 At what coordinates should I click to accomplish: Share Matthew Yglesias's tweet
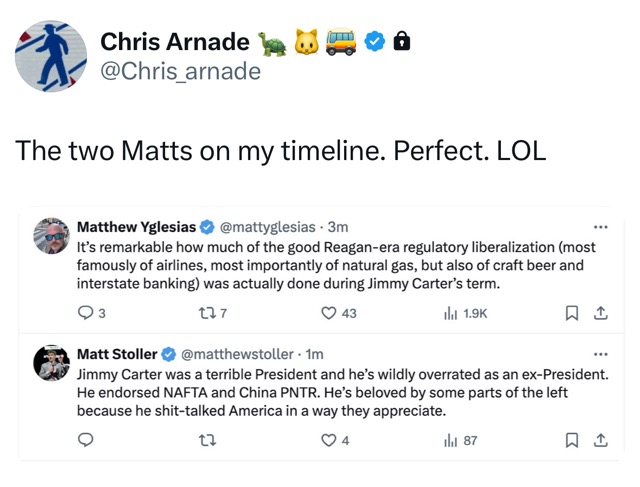point(601,313)
